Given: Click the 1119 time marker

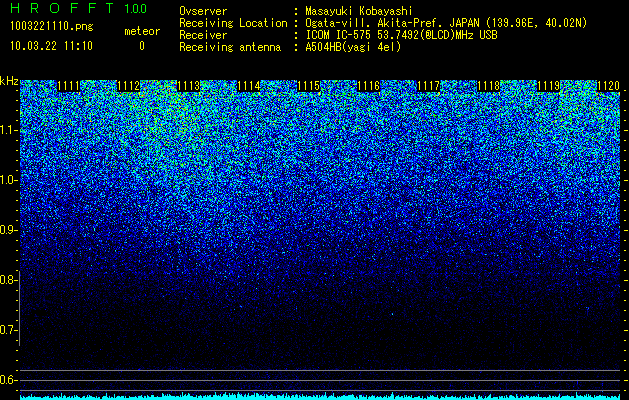Looking at the screenshot, I should coord(548,86).
